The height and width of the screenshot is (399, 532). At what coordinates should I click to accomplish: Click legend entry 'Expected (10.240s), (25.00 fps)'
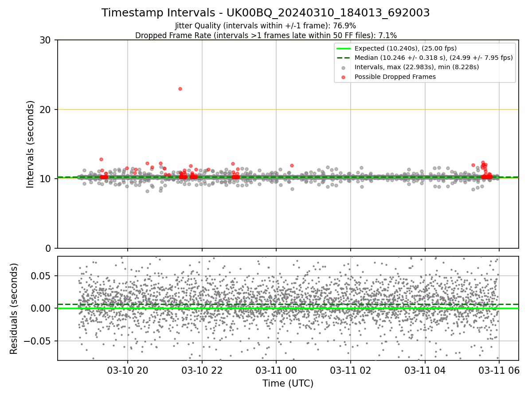click(x=406, y=48)
